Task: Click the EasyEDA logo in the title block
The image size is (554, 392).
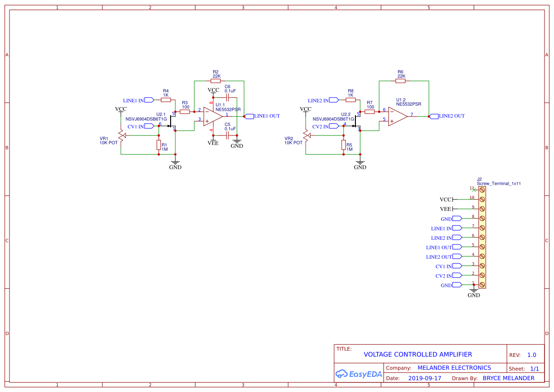Action: pos(358,374)
